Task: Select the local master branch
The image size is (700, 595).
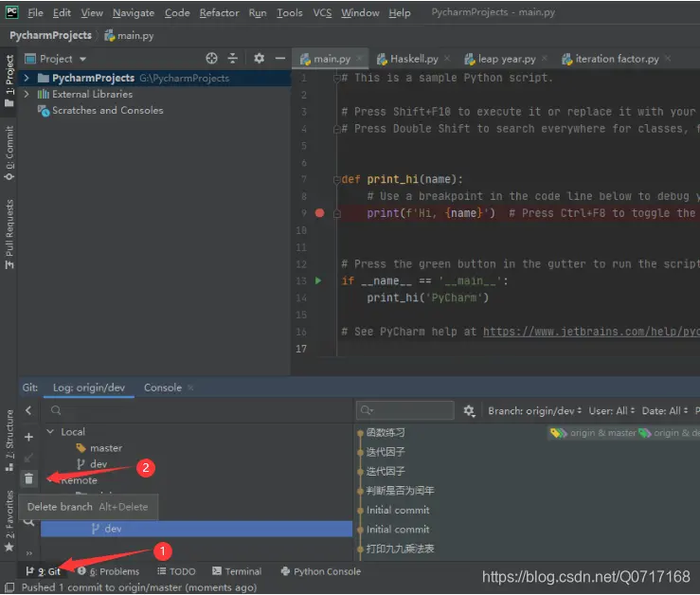Action: point(106,448)
